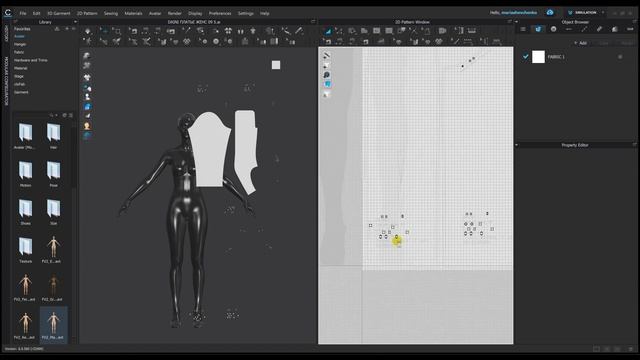Open the Materials menu
Screen dimensions: 640x360
tap(133, 13)
